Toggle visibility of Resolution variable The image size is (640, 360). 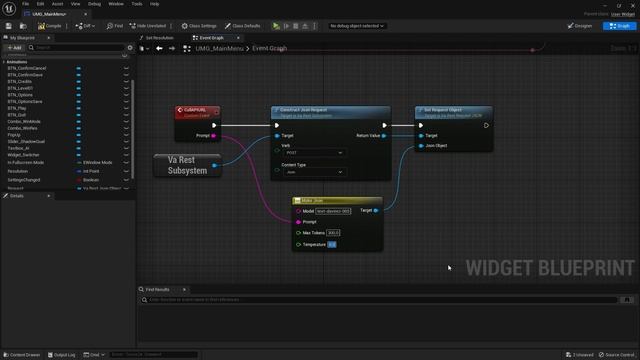tap(126, 171)
